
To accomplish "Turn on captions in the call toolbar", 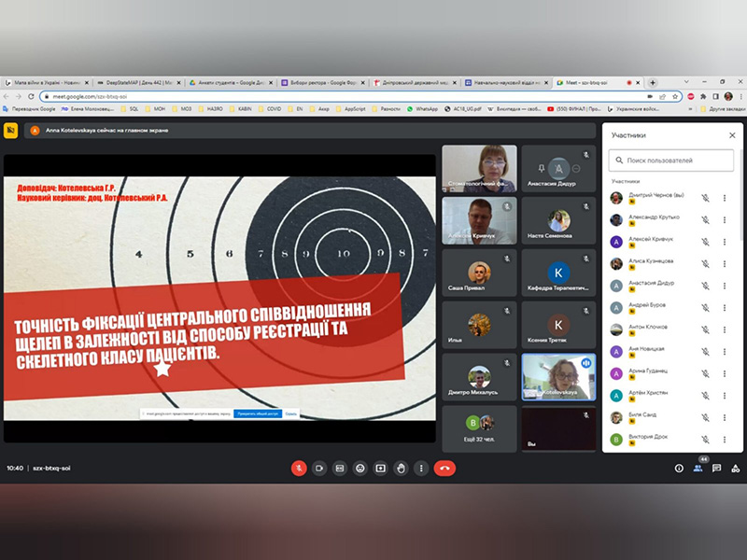I will (x=340, y=468).
